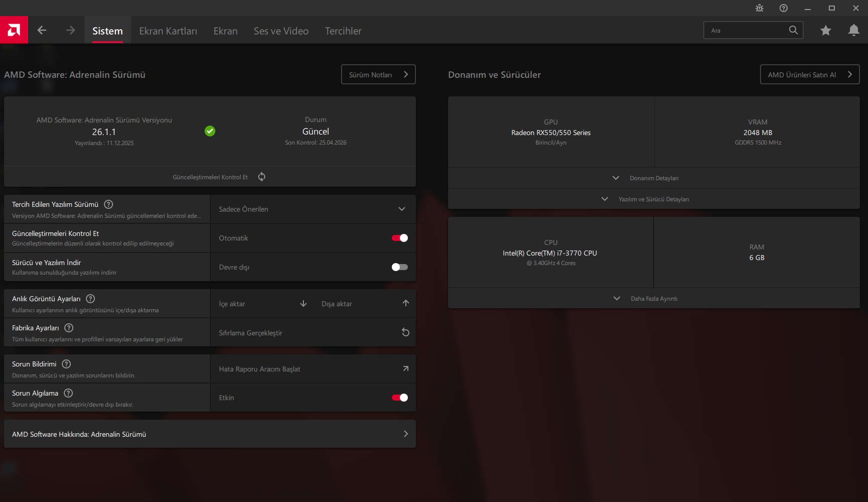Click Sıfırlama Gerçekleştir label

click(251, 333)
